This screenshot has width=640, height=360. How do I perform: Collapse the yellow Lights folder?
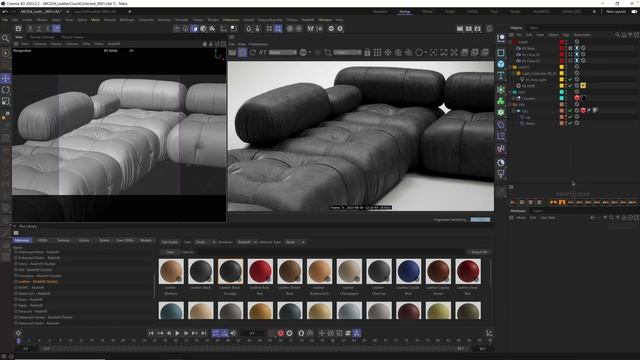pos(510,67)
